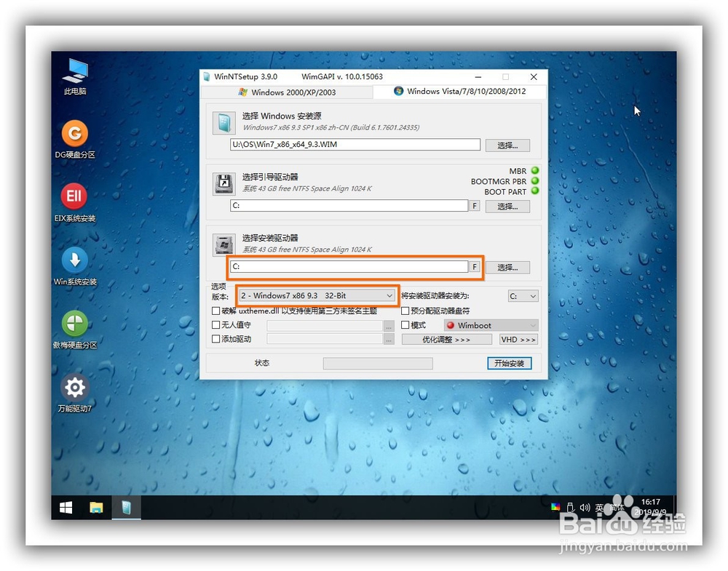Enable the 无人值守 checkbox

[215, 324]
